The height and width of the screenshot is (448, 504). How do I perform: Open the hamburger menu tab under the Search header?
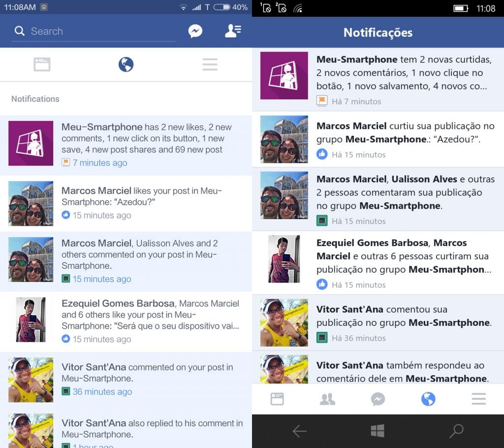pyautogui.click(x=210, y=64)
